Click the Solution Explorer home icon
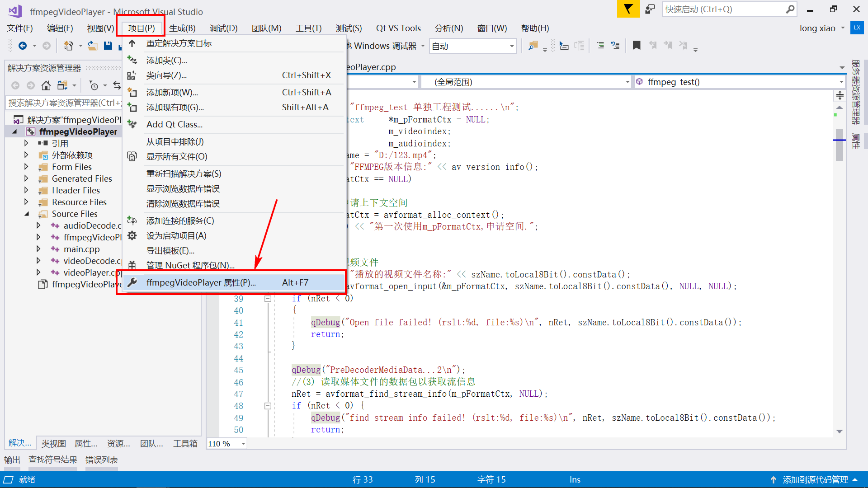Image resolution: width=868 pixels, height=488 pixels. 46,85
